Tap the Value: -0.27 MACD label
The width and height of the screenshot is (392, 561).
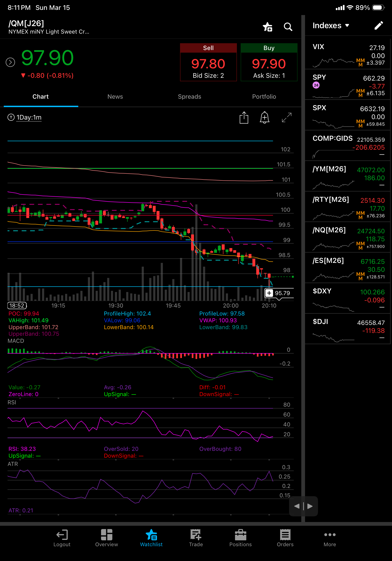point(24,387)
